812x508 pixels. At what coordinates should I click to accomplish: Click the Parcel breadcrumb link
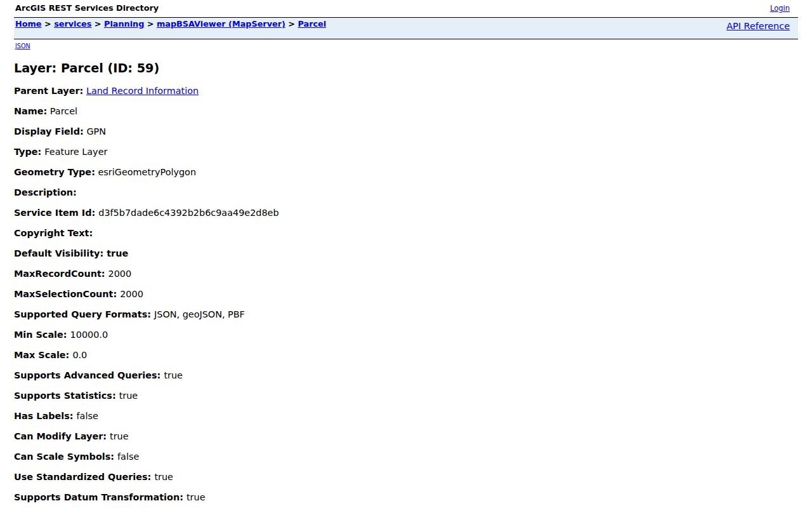[311, 24]
